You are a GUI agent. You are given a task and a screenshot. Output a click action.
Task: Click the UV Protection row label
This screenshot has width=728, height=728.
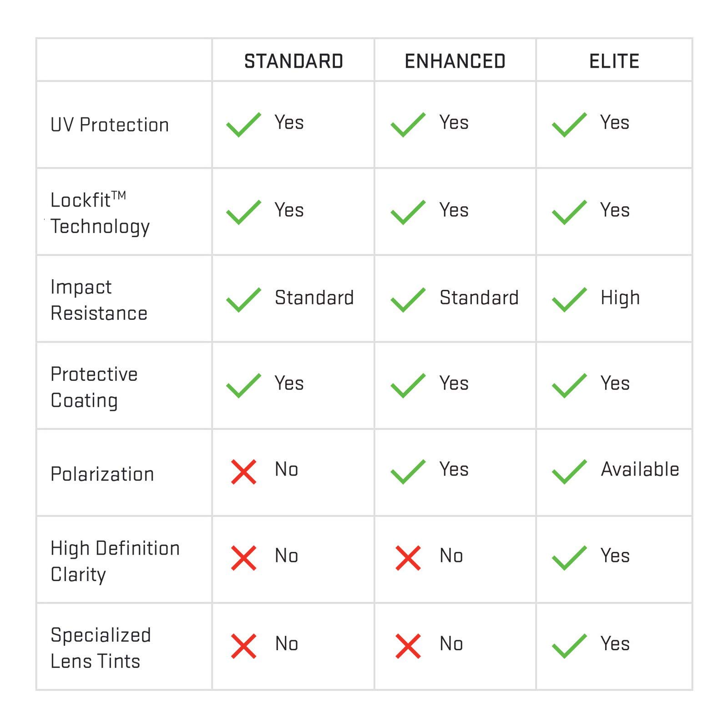click(x=110, y=125)
